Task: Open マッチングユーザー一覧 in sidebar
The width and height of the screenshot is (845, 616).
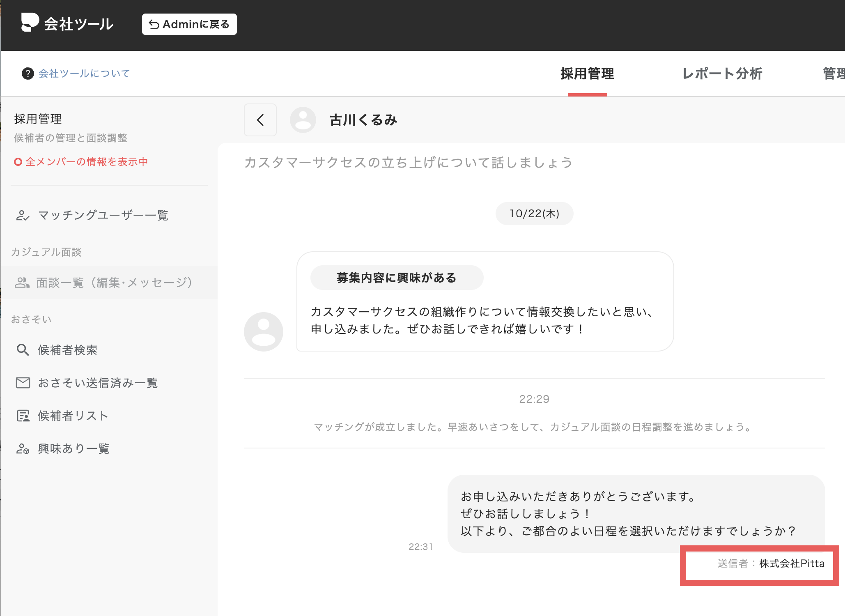Action: 103,215
